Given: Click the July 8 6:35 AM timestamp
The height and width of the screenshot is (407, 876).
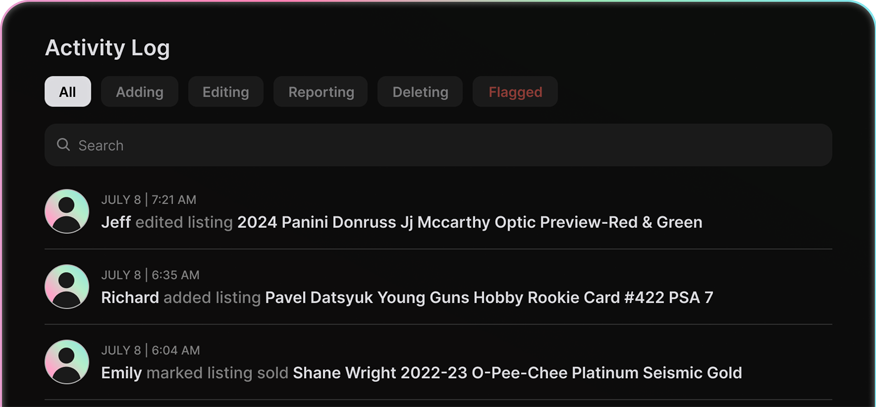Looking at the screenshot, I should point(150,275).
